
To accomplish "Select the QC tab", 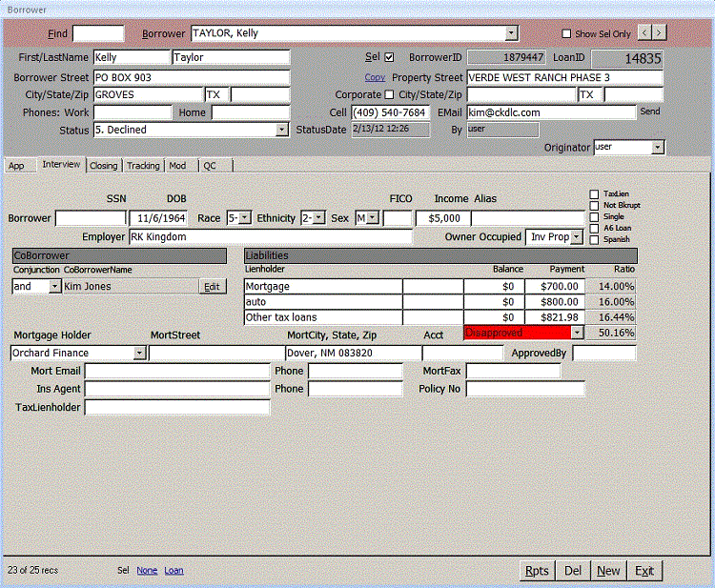I will click(x=210, y=166).
